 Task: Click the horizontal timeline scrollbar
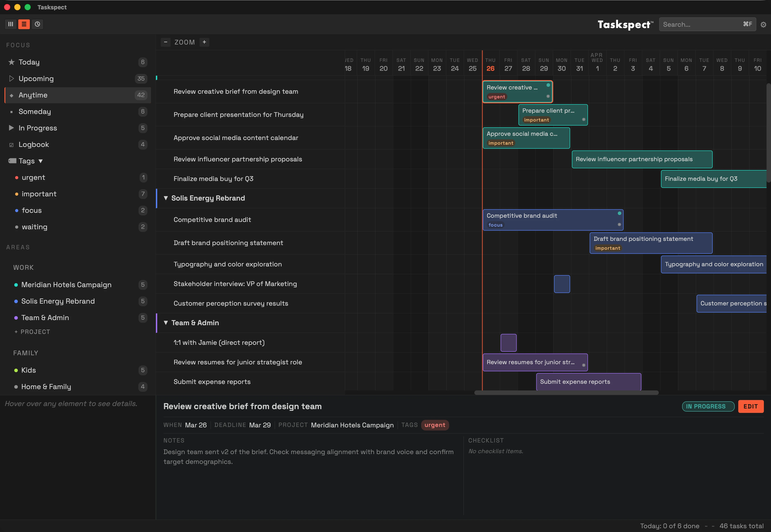pyautogui.click(x=566, y=393)
